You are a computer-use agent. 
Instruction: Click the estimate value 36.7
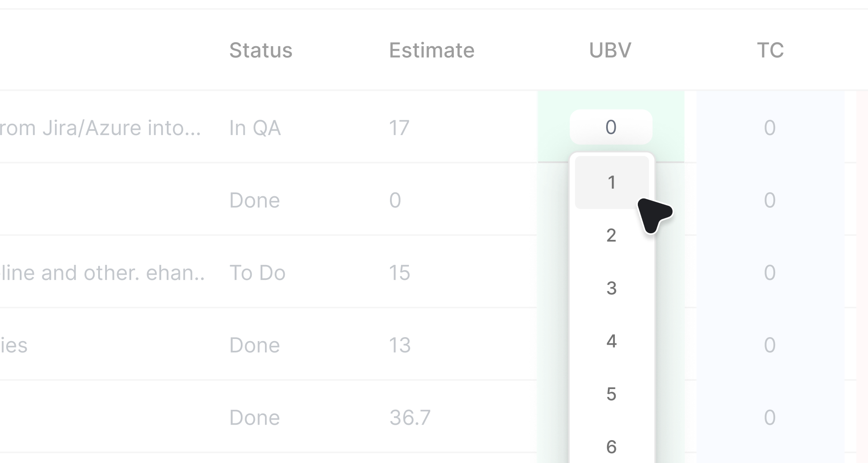pyautogui.click(x=410, y=418)
